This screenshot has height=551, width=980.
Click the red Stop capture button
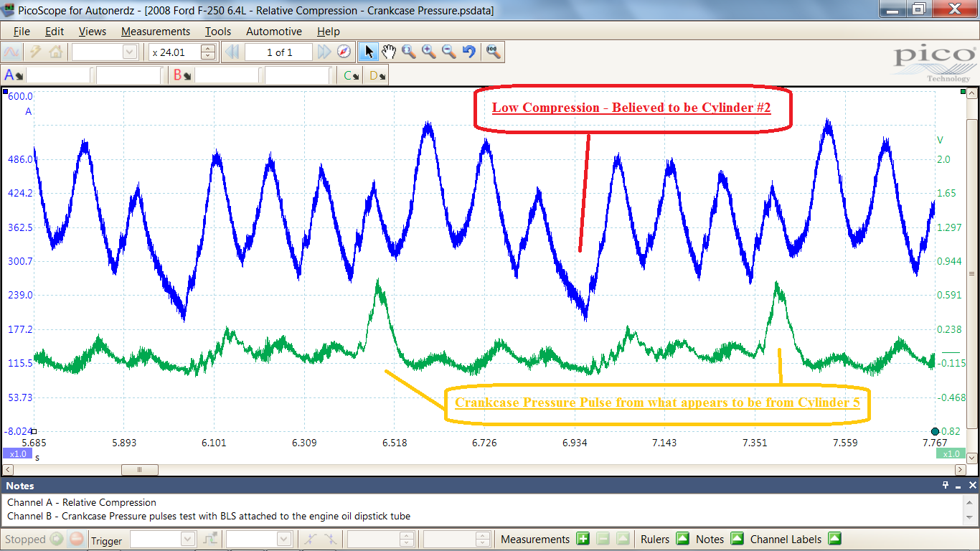(x=77, y=540)
